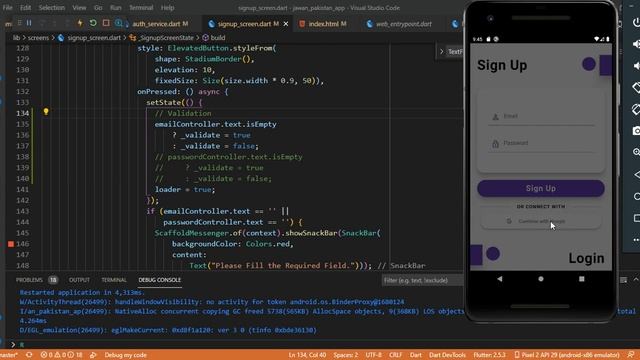640x360 pixels.
Task: Click Debug my code in status bar
Action: [125, 355]
